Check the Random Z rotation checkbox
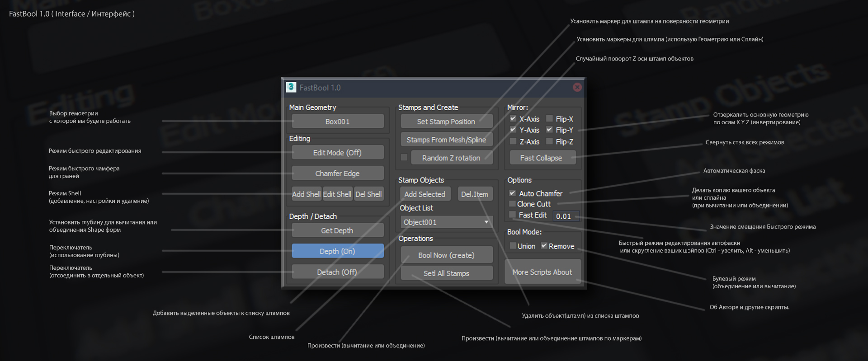 tap(404, 157)
